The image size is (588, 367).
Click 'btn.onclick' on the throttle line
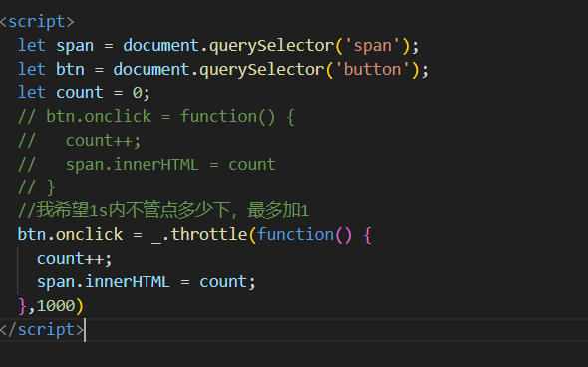coord(70,235)
